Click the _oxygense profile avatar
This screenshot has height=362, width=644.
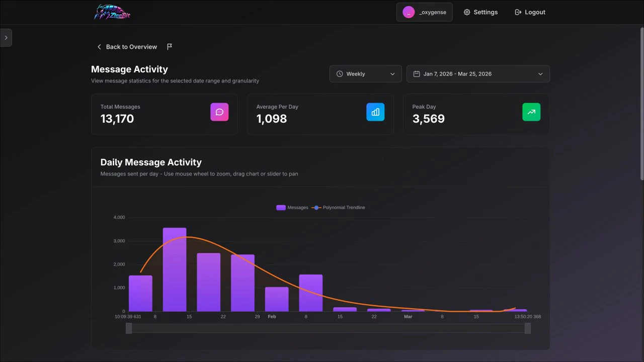[x=408, y=12]
